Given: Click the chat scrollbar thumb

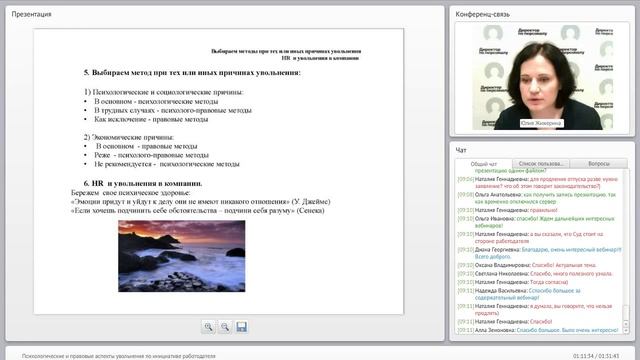Looking at the screenshot, I should coord(626,313).
